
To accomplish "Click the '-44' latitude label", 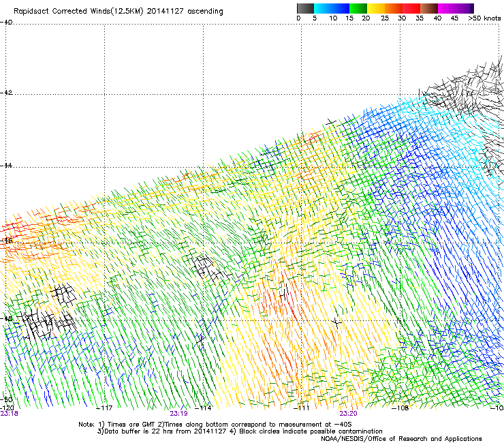I will tap(6, 166).
